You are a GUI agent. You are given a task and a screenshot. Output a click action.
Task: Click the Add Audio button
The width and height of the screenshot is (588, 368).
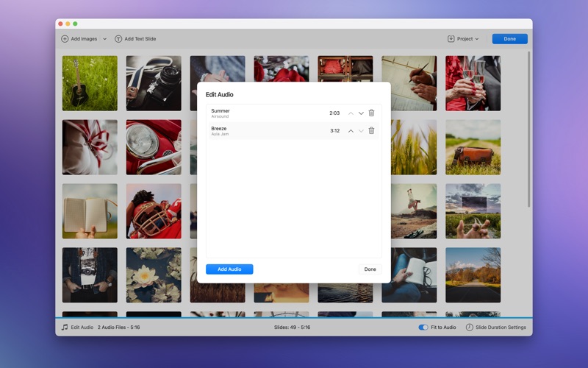point(229,269)
